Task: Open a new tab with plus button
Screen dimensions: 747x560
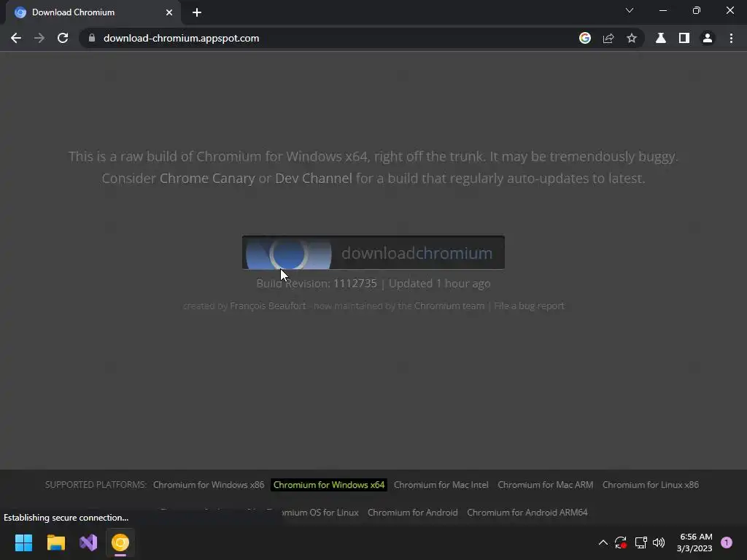Action: coord(197,12)
